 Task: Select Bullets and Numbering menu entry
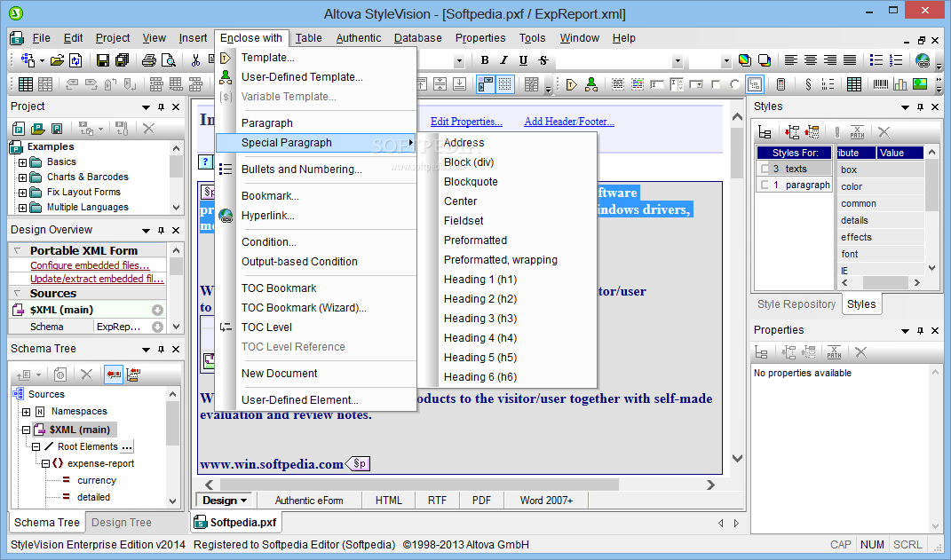click(301, 170)
